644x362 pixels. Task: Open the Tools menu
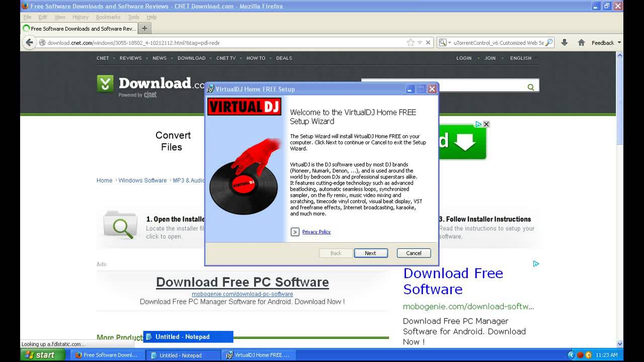(x=133, y=17)
